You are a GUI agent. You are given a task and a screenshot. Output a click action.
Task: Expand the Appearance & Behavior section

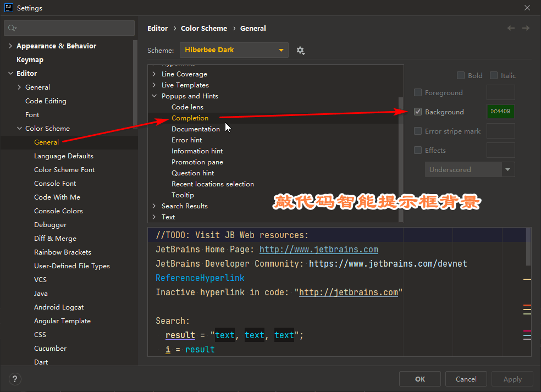coord(10,46)
